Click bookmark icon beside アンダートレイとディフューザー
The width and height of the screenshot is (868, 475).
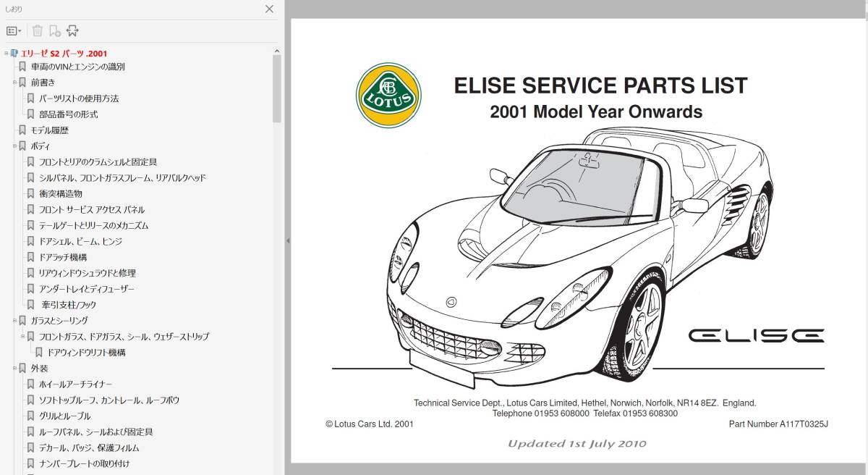pos(30,289)
